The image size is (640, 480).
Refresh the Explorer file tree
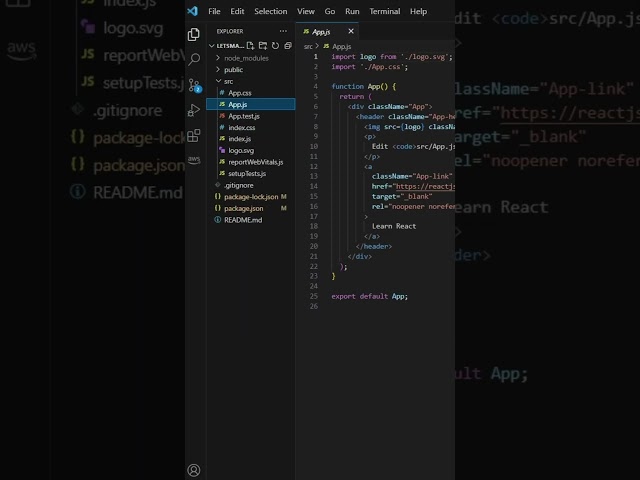[276, 45]
